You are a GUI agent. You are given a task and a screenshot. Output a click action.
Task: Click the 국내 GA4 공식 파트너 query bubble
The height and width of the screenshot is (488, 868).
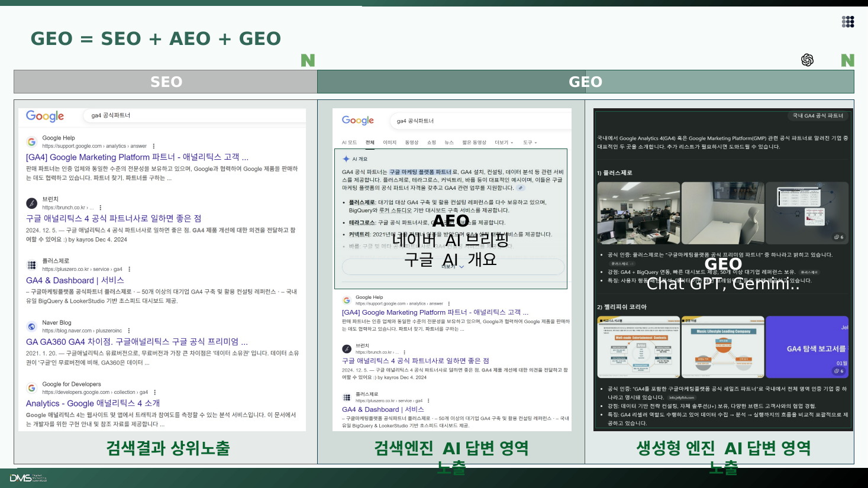pos(817,116)
